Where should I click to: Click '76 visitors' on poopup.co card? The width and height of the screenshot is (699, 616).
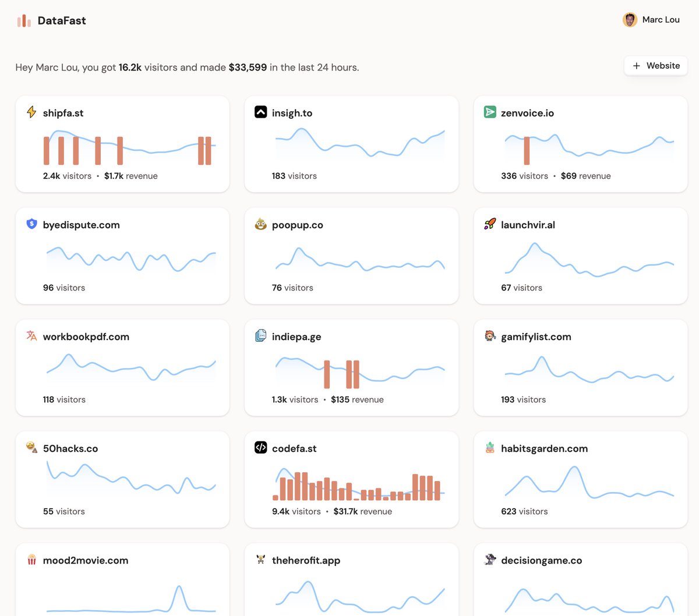point(292,288)
